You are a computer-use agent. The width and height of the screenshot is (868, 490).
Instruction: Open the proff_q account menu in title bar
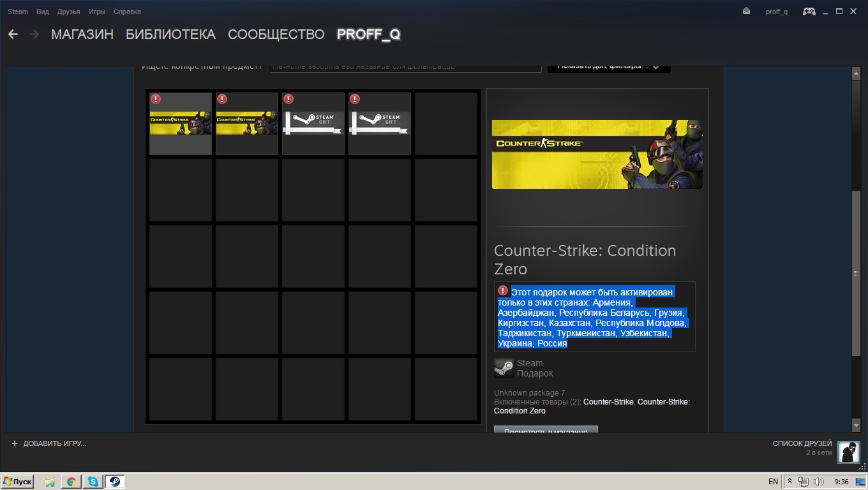pos(777,11)
